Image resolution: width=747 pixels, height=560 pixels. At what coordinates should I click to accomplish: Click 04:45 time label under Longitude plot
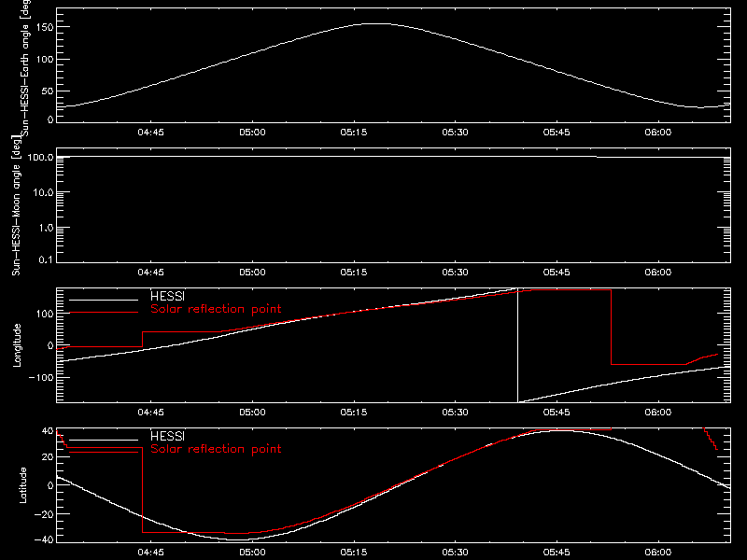coord(150,413)
